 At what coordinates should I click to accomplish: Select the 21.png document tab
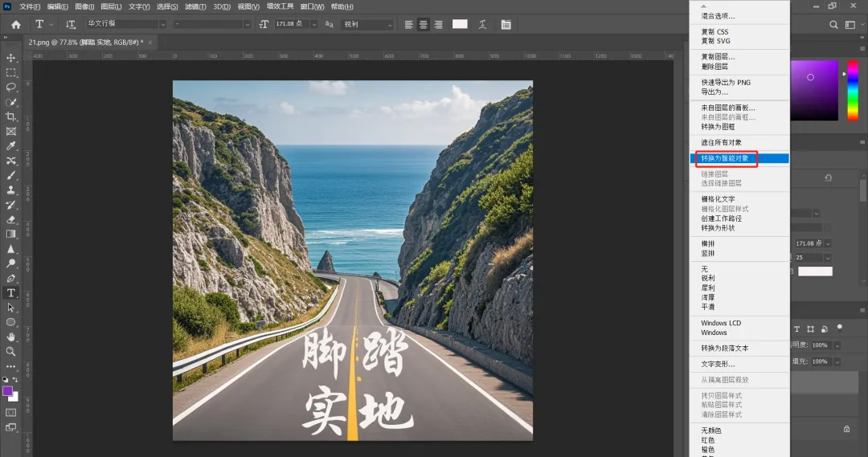[x=86, y=42]
